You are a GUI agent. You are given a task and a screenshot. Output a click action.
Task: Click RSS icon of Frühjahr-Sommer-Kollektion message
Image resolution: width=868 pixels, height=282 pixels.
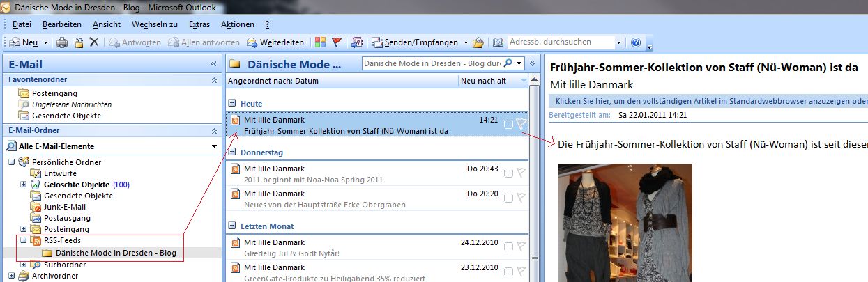click(x=236, y=120)
